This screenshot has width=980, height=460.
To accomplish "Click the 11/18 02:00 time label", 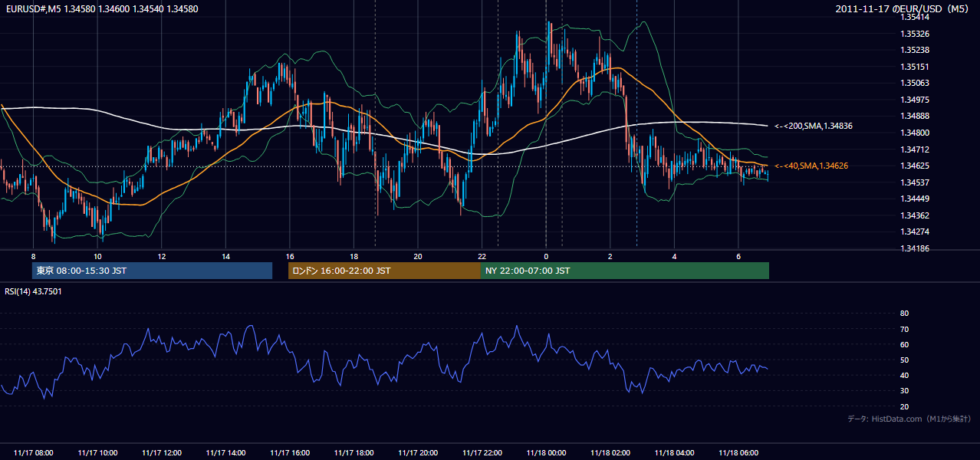I will pos(610,453).
